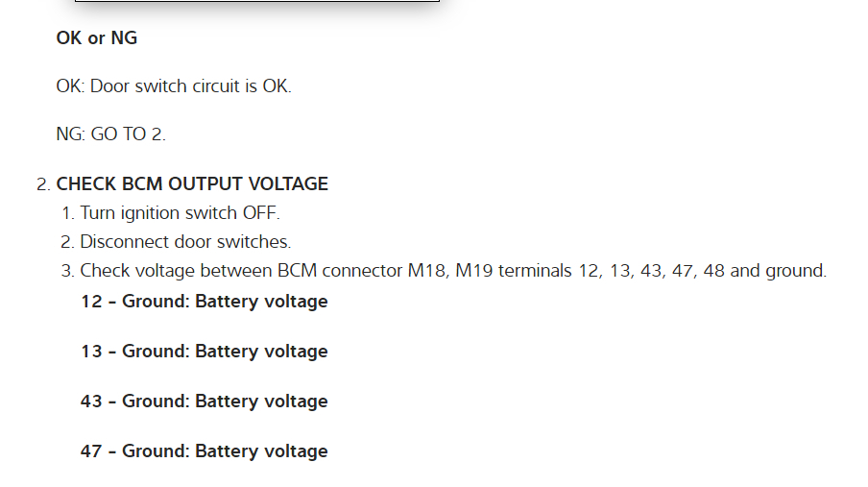Click "43 - Ground: Battery voltage" line

205,402
